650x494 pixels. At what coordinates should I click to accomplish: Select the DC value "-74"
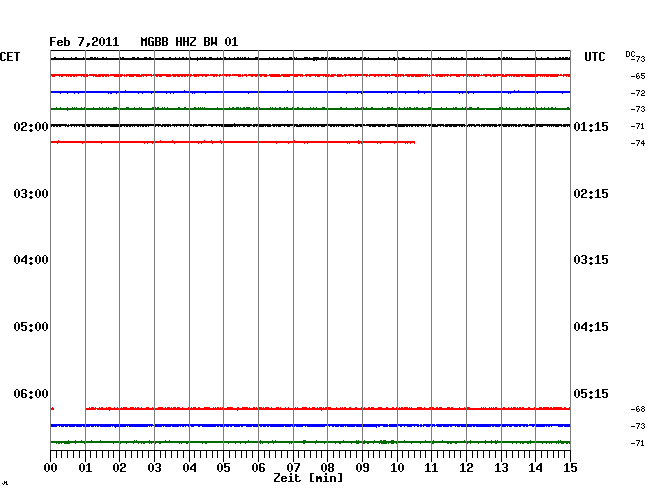(638, 143)
